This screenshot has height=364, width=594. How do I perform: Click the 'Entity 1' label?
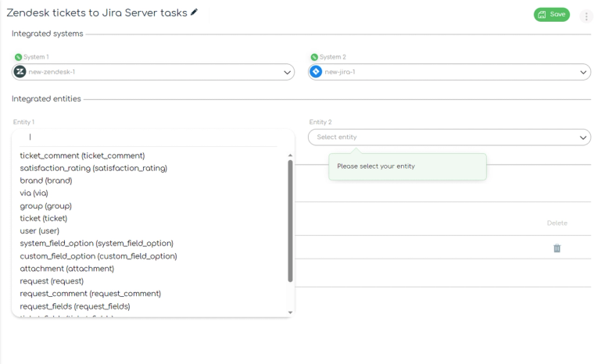click(23, 122)
